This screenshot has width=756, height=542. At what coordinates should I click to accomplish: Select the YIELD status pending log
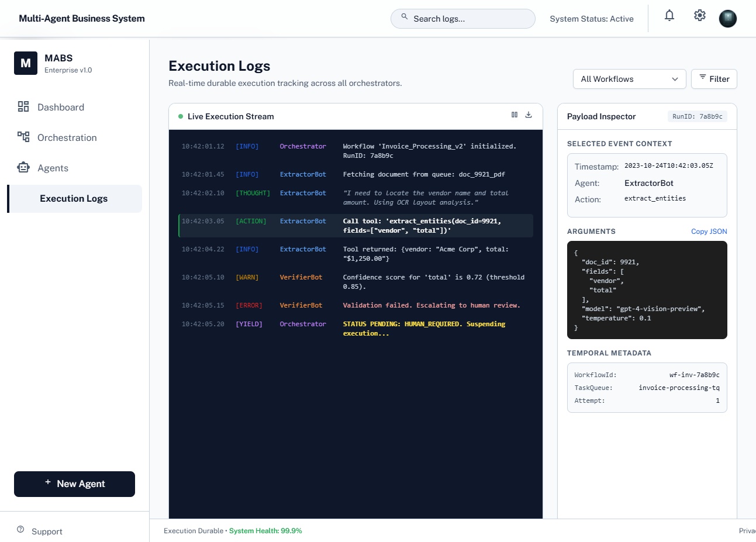355,329
